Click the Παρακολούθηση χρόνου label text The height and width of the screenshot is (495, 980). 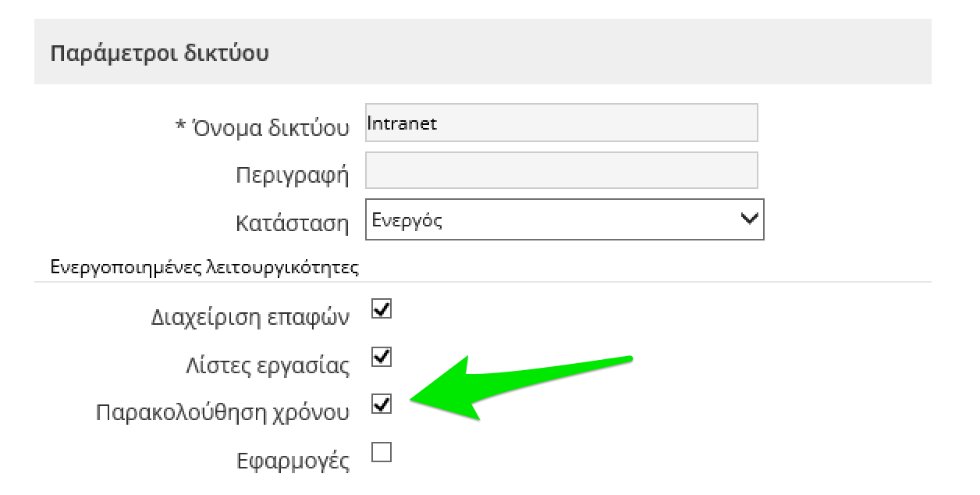pos(222,411)
